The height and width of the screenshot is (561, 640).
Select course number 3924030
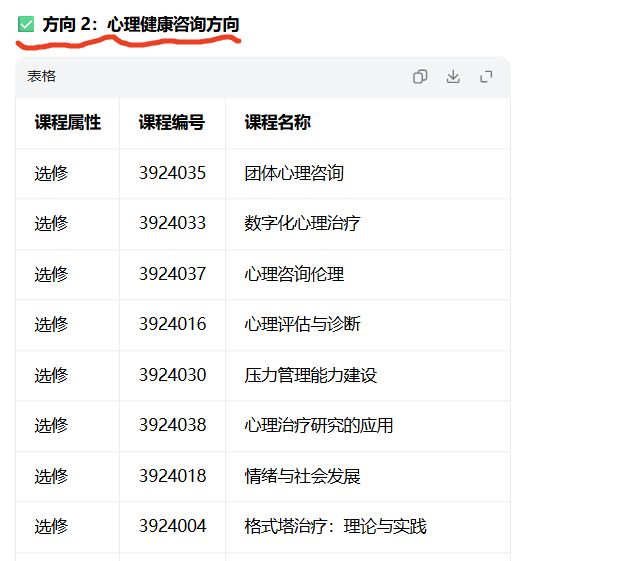pyautogui.click(x=172, y=375)
